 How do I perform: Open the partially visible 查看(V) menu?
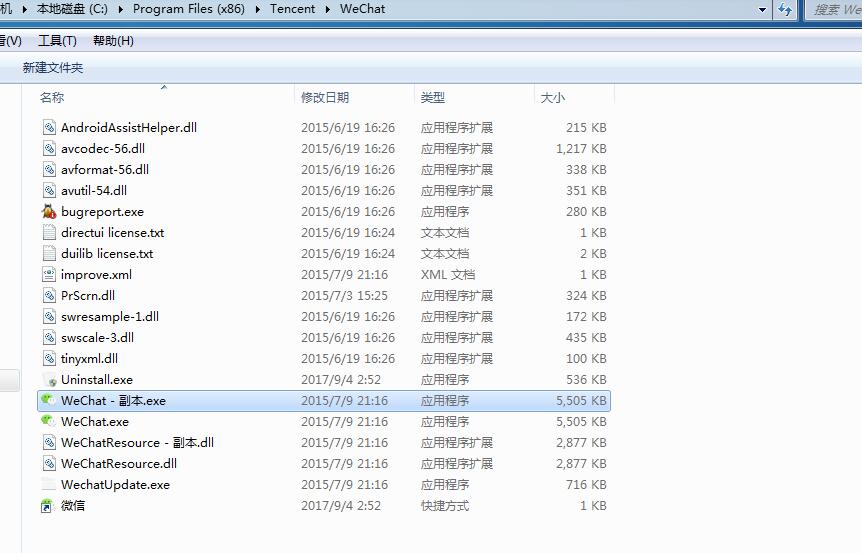[x=10, y=41]
